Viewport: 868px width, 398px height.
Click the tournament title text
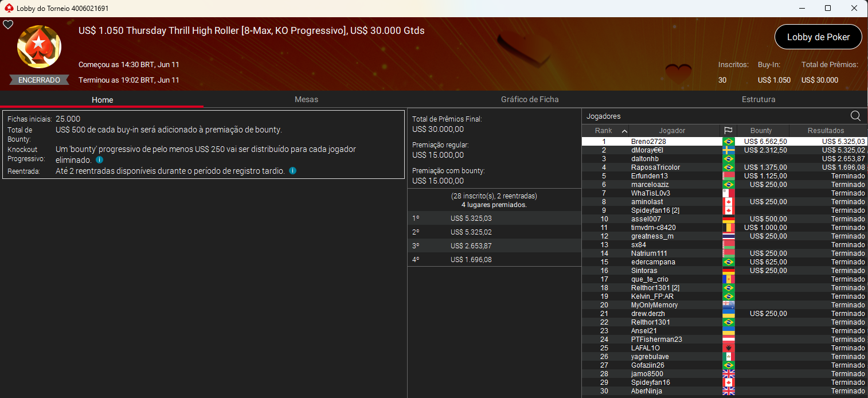click(x=252, y=30)
